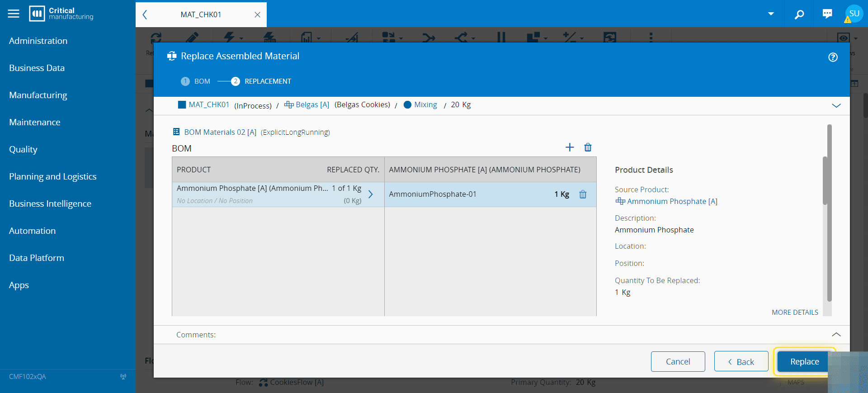Open the Quality menu

click(23, 149)
